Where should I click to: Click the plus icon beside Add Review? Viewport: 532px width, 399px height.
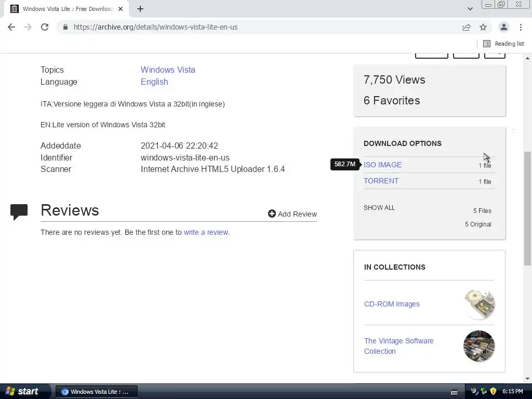click(x=272, y=214)
